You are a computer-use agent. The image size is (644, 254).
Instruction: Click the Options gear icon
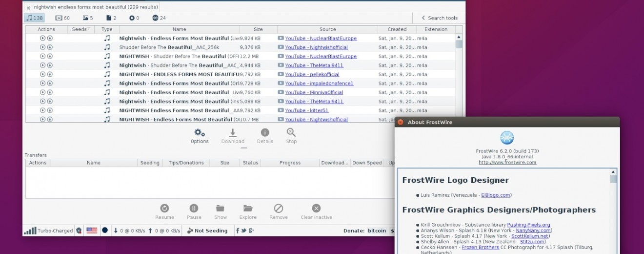[200, 133]
